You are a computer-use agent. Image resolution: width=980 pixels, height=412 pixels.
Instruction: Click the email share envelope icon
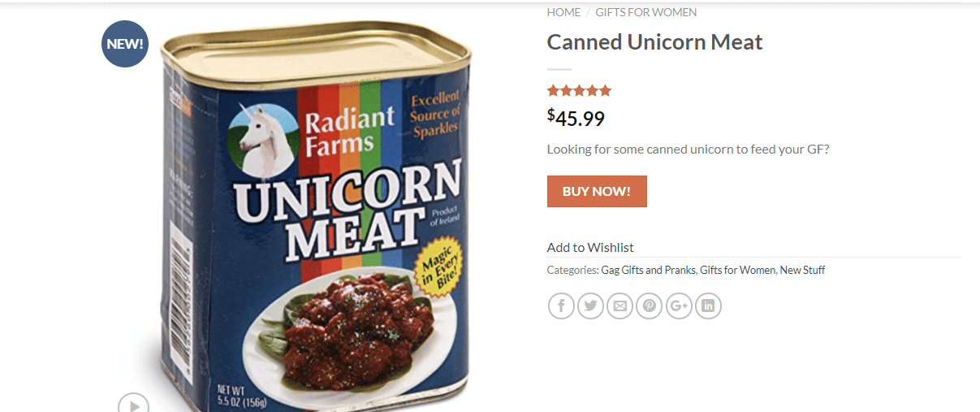tap(620, 306)
